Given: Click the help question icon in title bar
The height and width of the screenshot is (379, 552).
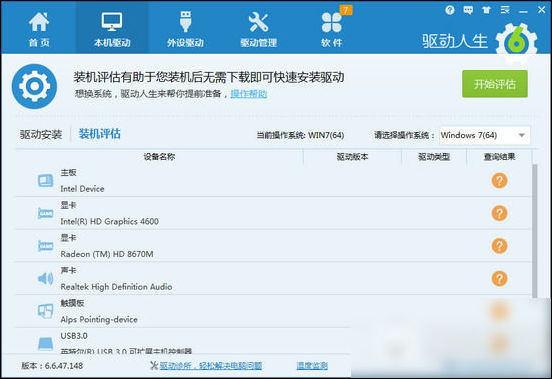Looking at the screenshot, I should pos(450,10).
